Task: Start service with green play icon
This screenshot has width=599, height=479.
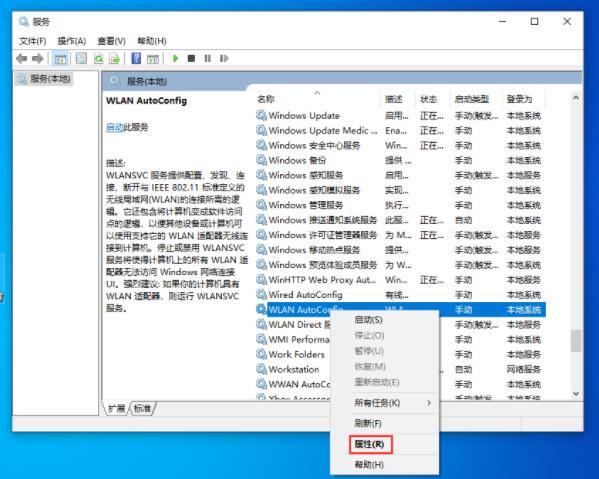Action: 175,58
